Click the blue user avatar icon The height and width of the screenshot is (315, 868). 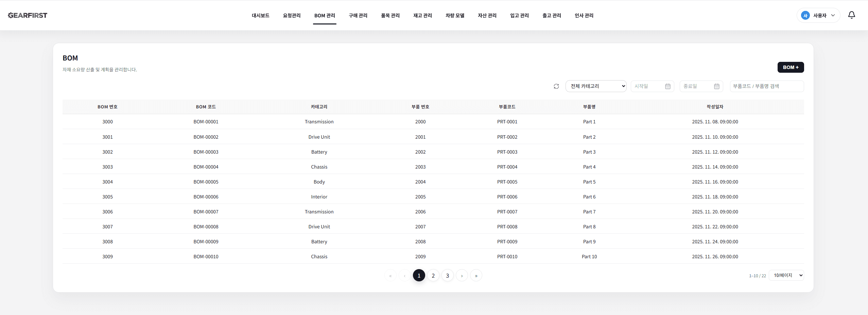coord(805,15)
